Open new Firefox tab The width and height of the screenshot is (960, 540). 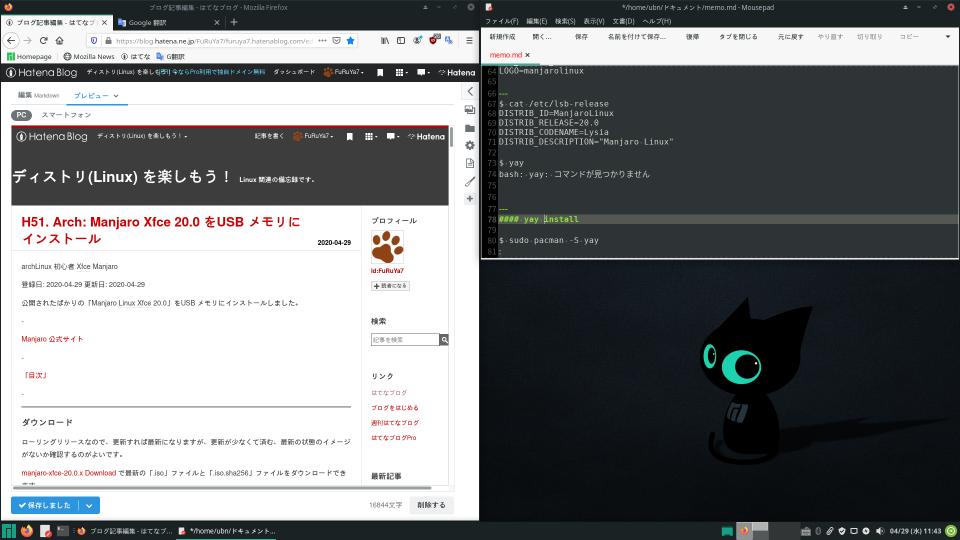coord(234,22)
